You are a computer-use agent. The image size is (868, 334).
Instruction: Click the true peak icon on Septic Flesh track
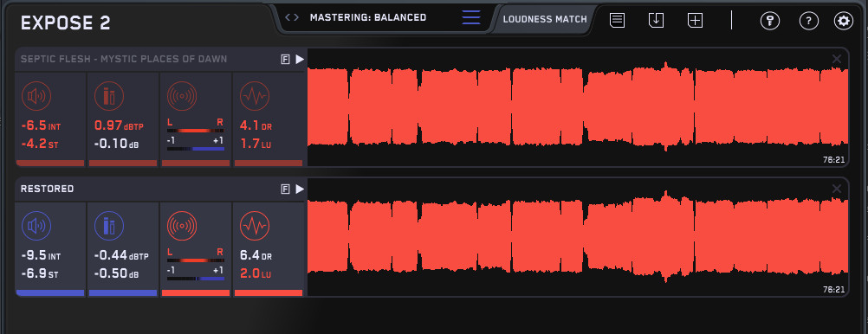tap(109, 96)
